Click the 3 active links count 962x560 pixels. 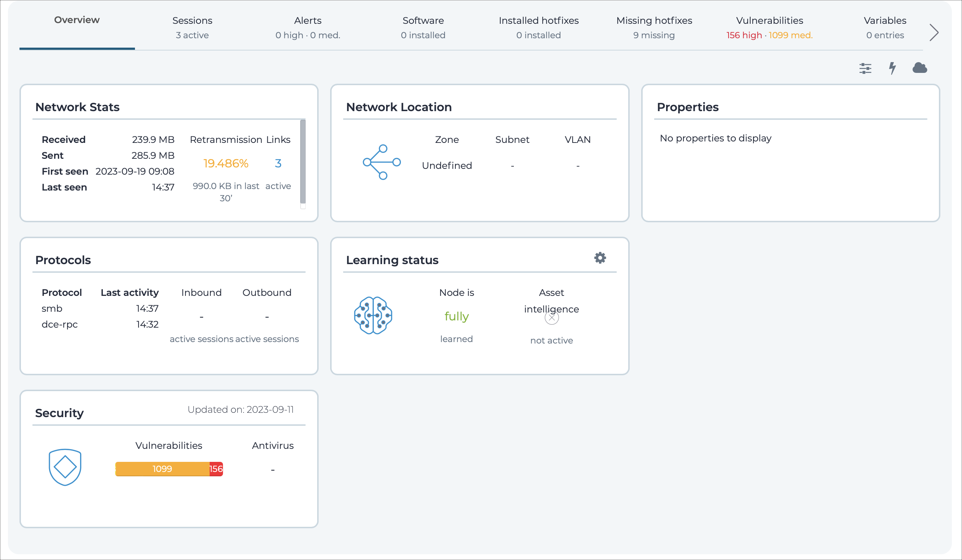tap(278, 163)
